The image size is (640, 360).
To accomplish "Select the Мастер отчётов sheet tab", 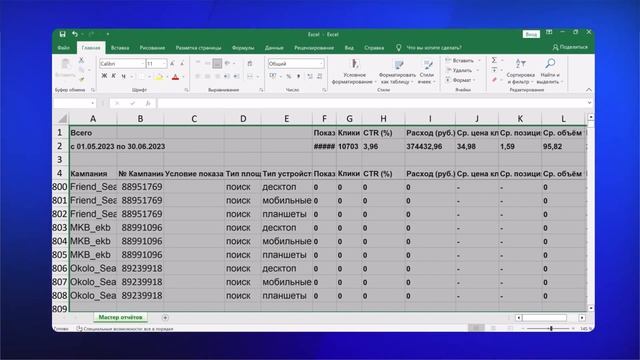I will pos(120,317).
